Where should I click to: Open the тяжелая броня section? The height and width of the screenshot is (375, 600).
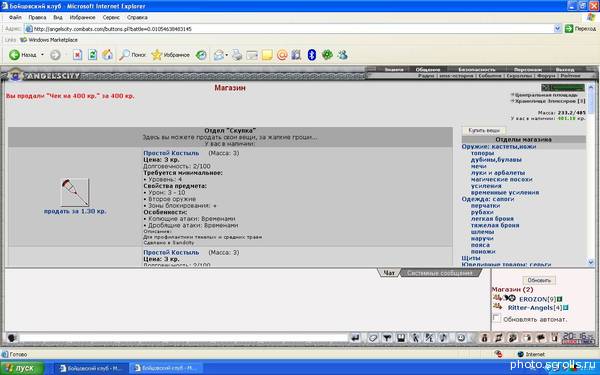495,225
